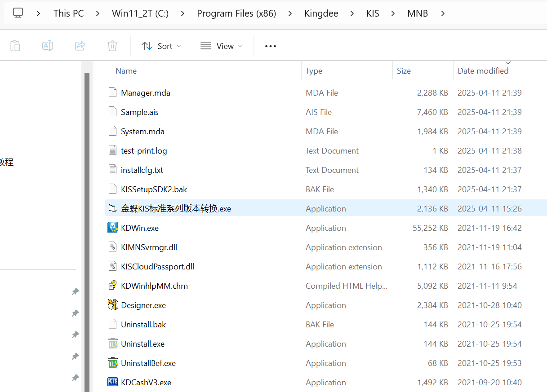The width and height of the screenshot is (547, 392).
Task: Click the Sample.ais file icon
Action: [113, 112]
